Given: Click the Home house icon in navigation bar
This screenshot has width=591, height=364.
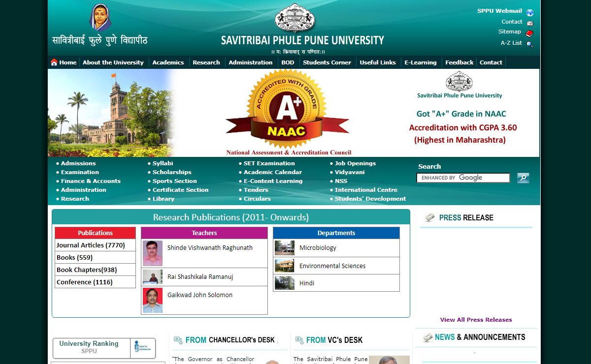Looking at the screenshot, I should [x=54, y=62].
